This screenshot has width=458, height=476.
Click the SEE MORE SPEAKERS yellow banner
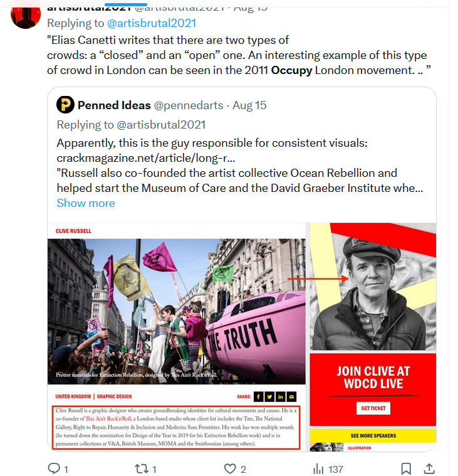click(x=373, y=436)
